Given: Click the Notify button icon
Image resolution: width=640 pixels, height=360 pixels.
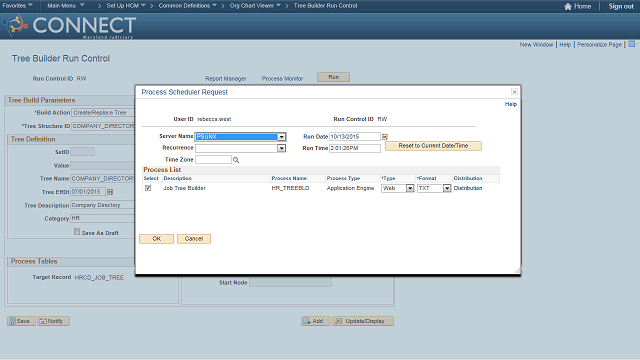Looking at the screenshot, I should (x=43, y=321).
